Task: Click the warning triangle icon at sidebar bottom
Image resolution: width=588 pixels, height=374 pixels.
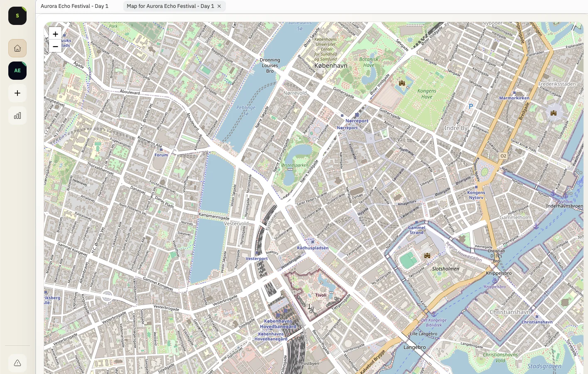Action: 17,363
